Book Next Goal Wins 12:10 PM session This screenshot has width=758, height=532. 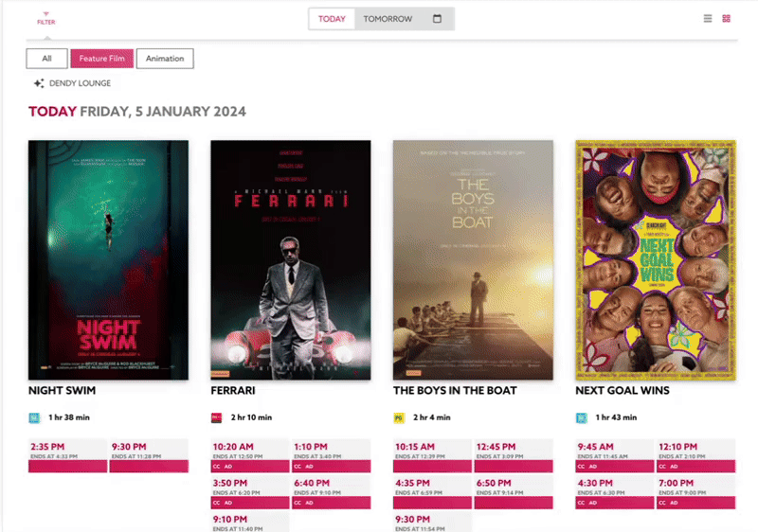point(695,455)
